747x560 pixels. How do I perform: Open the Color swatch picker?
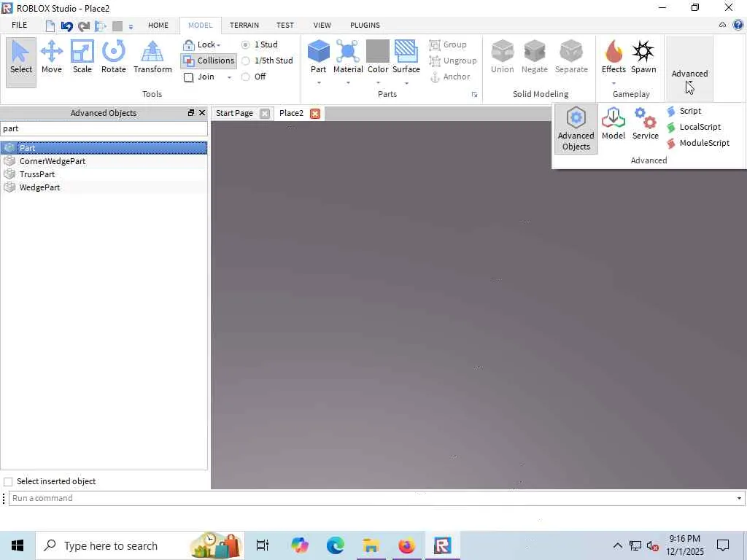(x=378, y=52)
